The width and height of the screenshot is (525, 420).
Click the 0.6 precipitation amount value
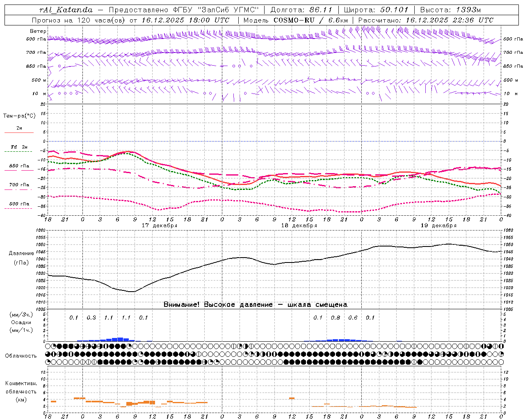pos(353,317)
